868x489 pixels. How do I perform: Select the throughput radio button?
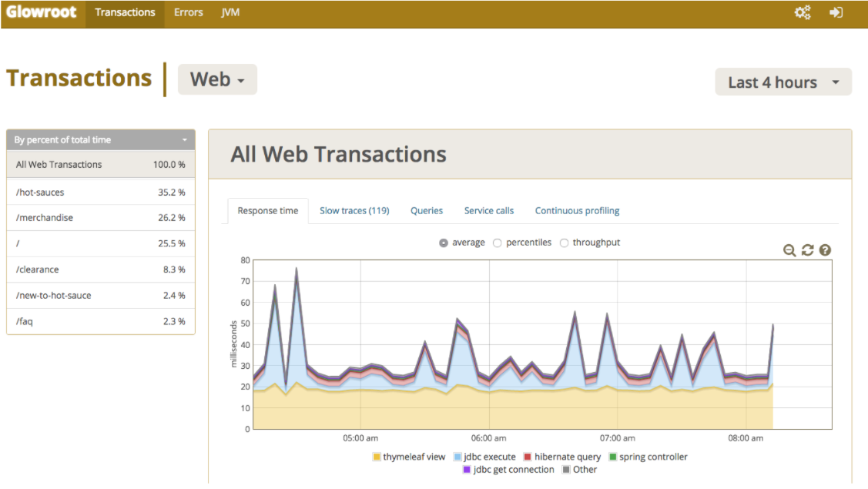click(x=565, y=243)
